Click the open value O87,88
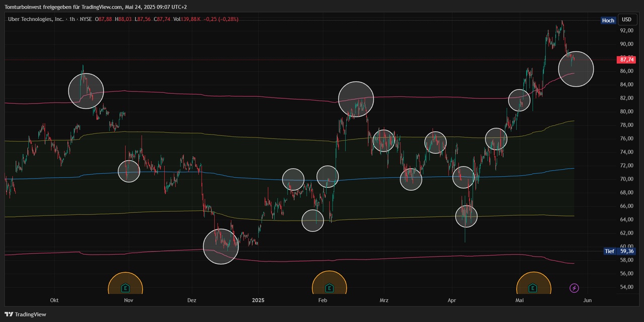 [104, 19]
